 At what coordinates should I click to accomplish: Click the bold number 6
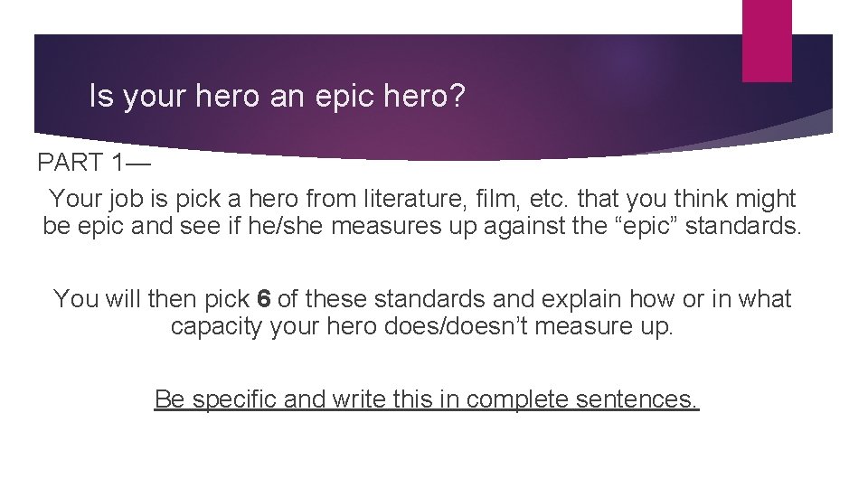point(265,298)
